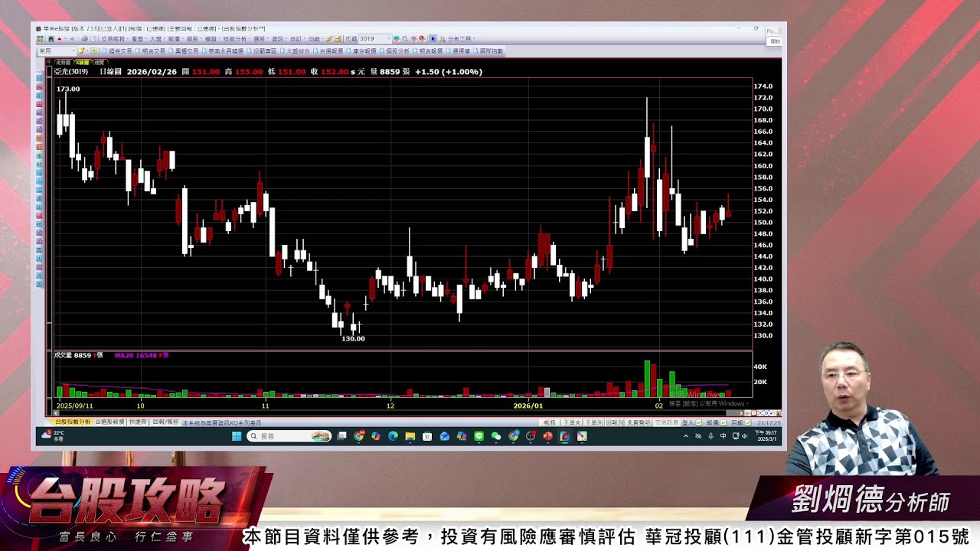
Task: Open the 庫存報價 shortcut
Action: pos(361,51)
